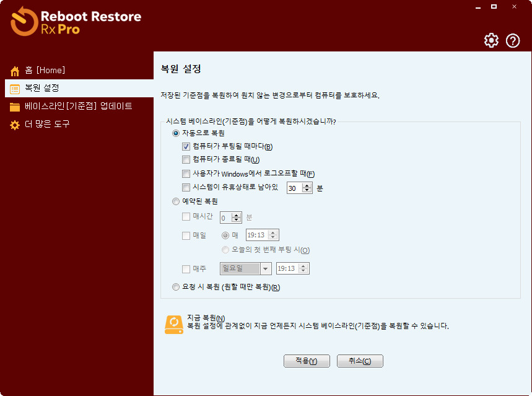This screenshot has width=532, height=396.
Task: Enable 사용자가 Windows에서 로그오프할 때 checkbox
Action: (186, 174)
